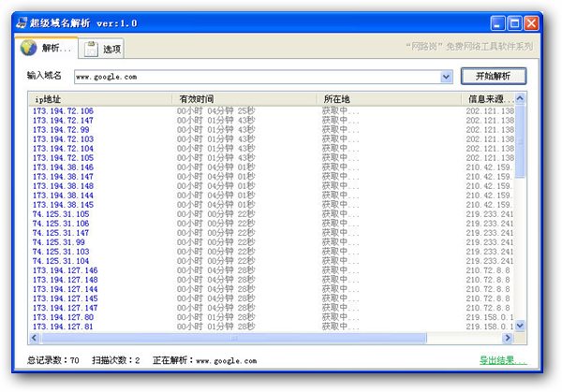The height and width of the screenshot is (392, 562).
Task: Click vertical scrollbar up arrow
Action: pyautogui.click(x=520, y=98)
